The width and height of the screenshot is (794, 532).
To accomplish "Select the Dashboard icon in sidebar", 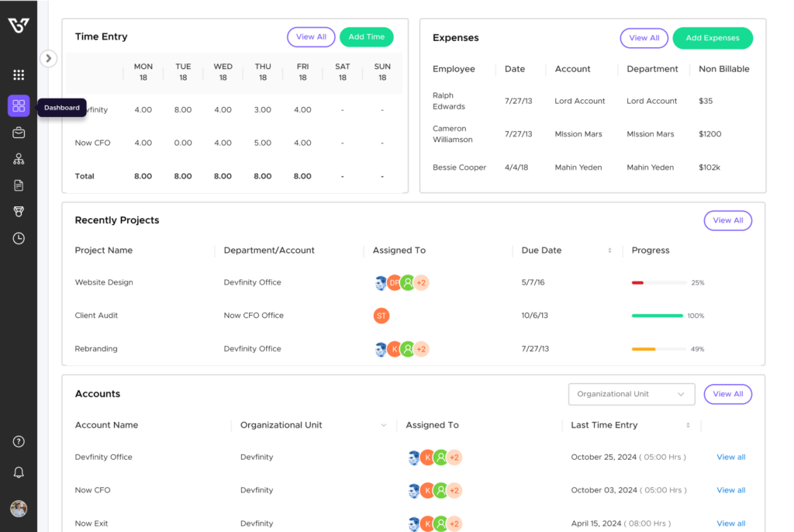I will pos(19,106).
